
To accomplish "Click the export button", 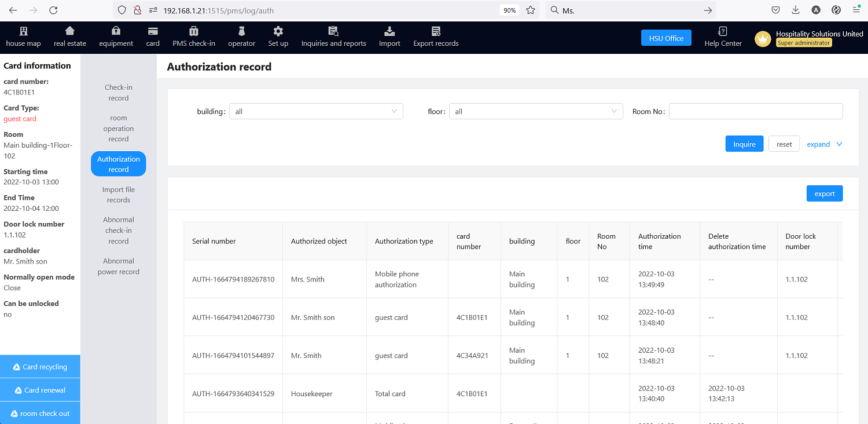I will pos(825,193).
